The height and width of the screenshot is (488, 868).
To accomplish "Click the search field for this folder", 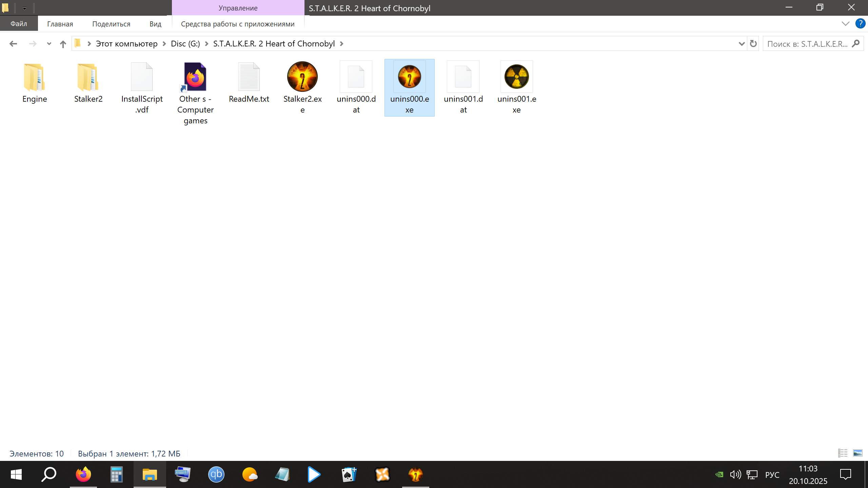I will tap(807, 44).
